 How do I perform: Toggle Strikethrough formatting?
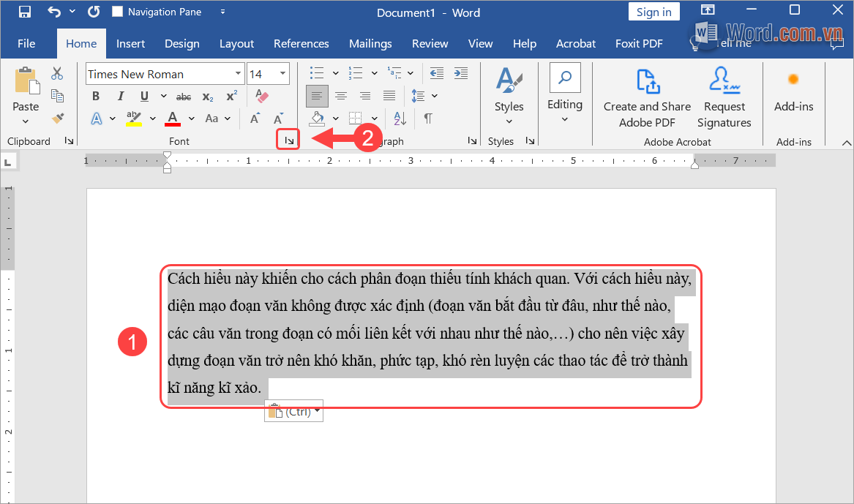click(184, 97)
